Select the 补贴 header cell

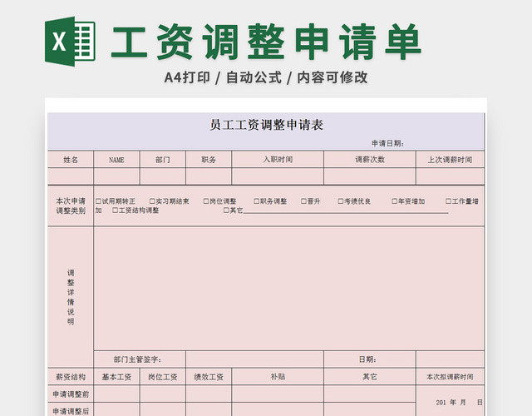tap(278, 377)
